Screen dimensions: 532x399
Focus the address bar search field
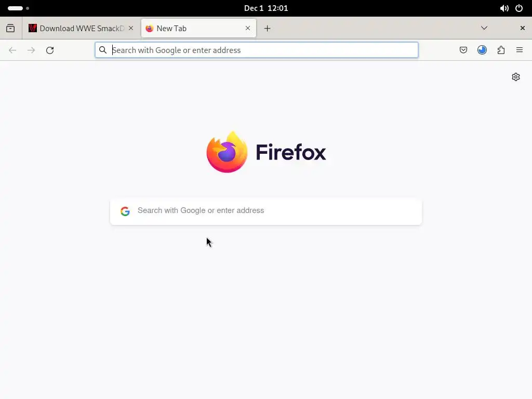[x=257, y=50]
